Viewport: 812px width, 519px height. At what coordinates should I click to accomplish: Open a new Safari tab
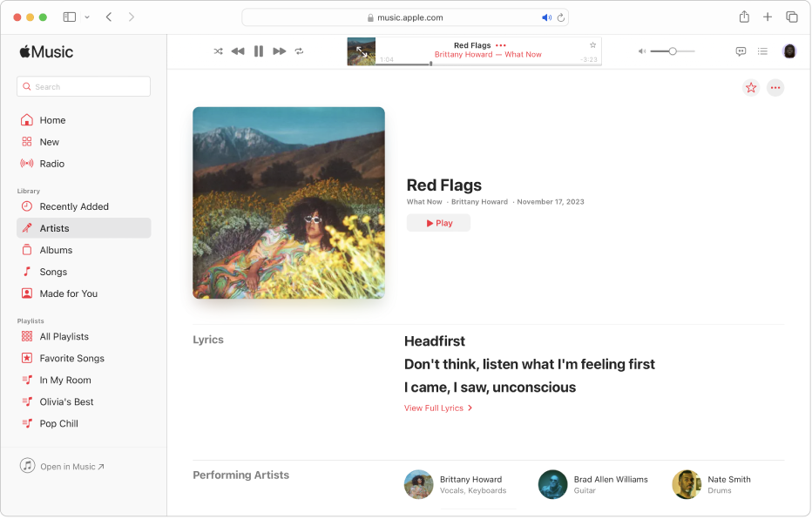[768, 17]
